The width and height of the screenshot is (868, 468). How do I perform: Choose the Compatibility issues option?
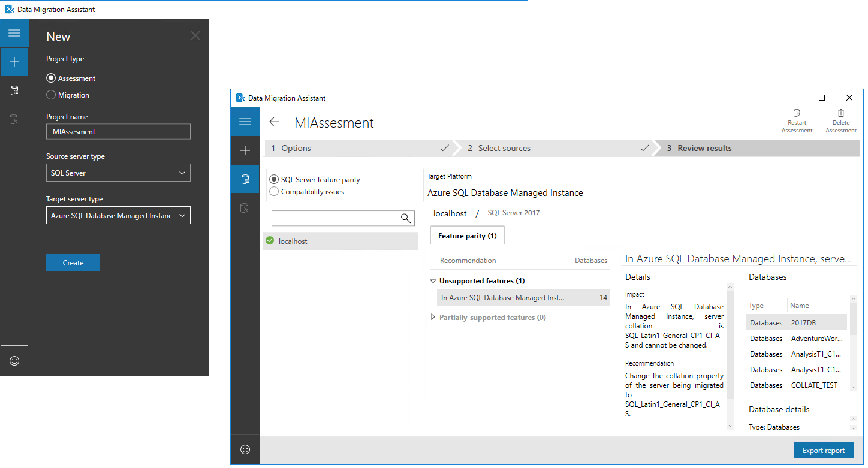click(274, 192)
